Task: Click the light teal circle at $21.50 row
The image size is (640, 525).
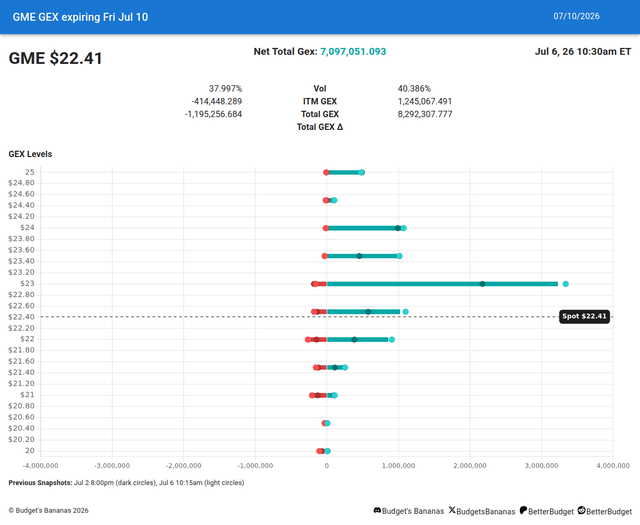Action: (x=345, y=367)
